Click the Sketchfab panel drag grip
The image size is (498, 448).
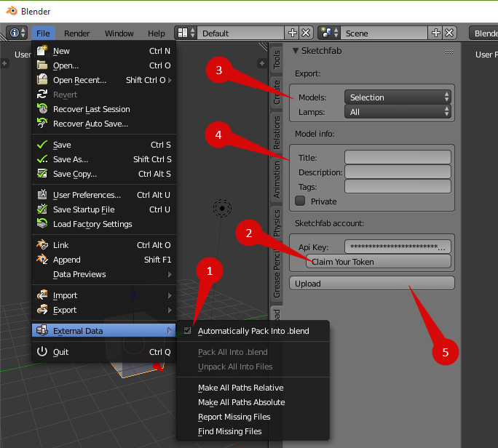click(x=449, y=52)
